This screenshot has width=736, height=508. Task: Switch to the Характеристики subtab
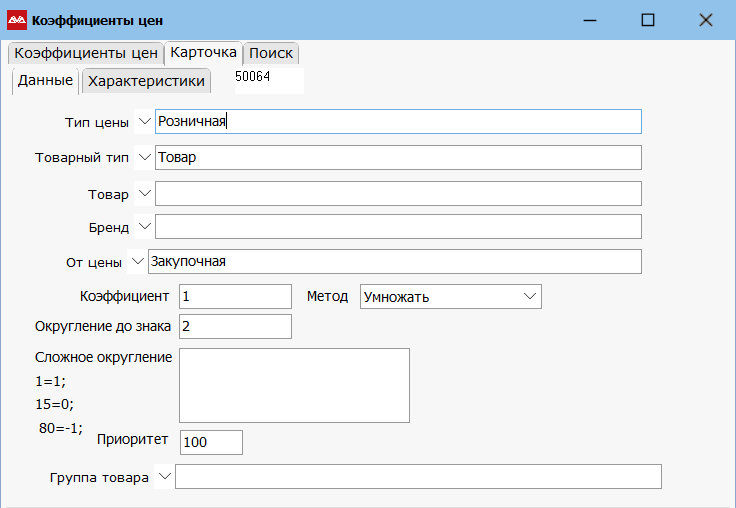point(146,81)
